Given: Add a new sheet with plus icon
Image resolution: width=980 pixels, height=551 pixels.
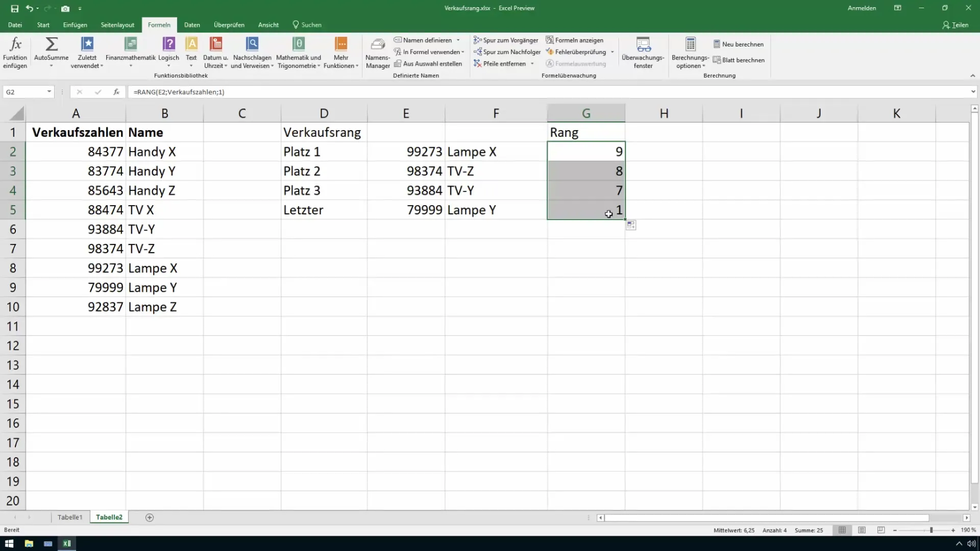Looking at the screenshot, I should click(150, 517).
